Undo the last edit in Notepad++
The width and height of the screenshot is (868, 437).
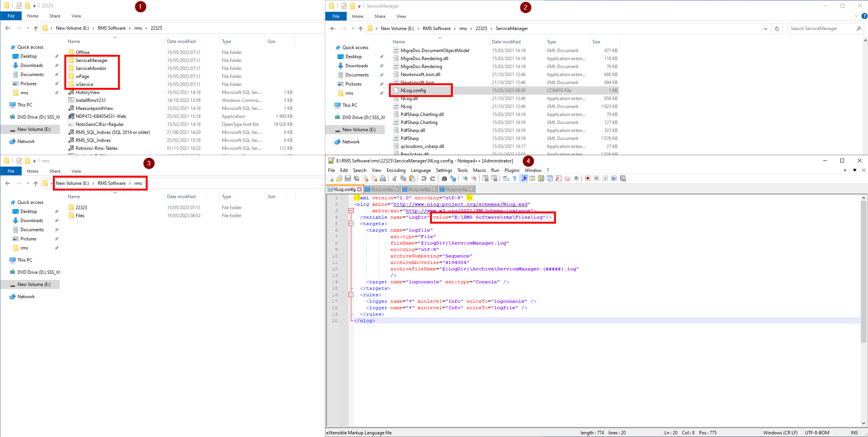click(x=424, y=178)
